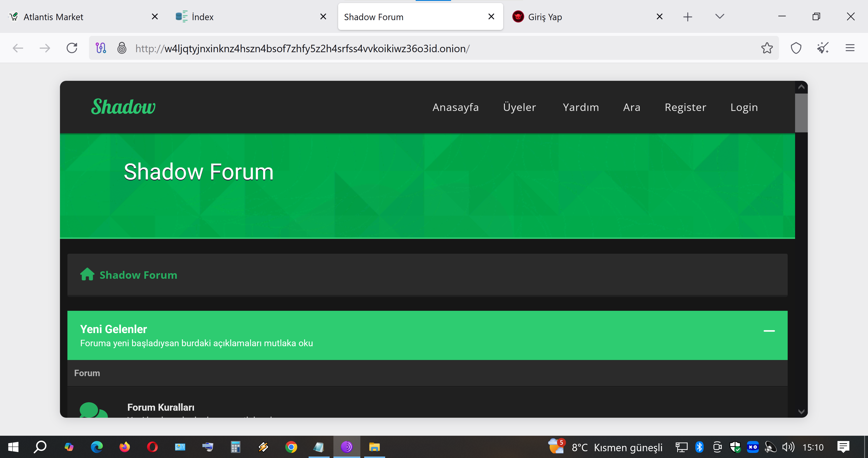Open the Forum Kuralları forum

pos(161,407)
